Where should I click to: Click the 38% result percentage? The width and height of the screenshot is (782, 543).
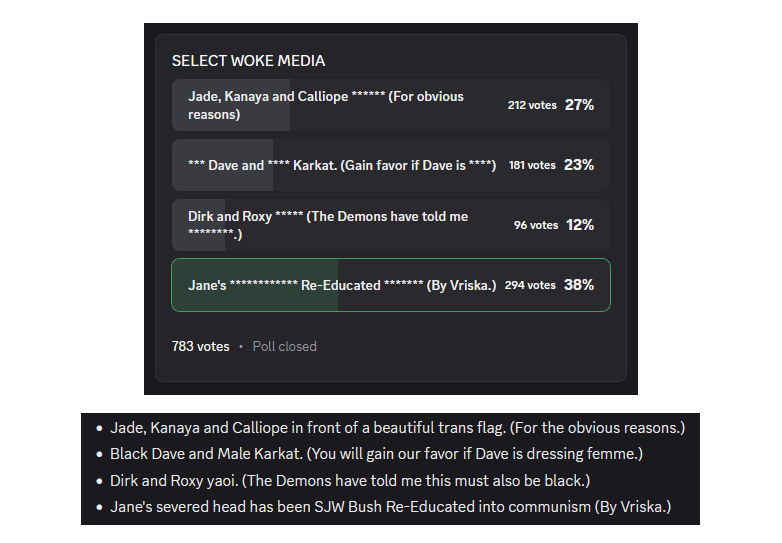(579, 285)
